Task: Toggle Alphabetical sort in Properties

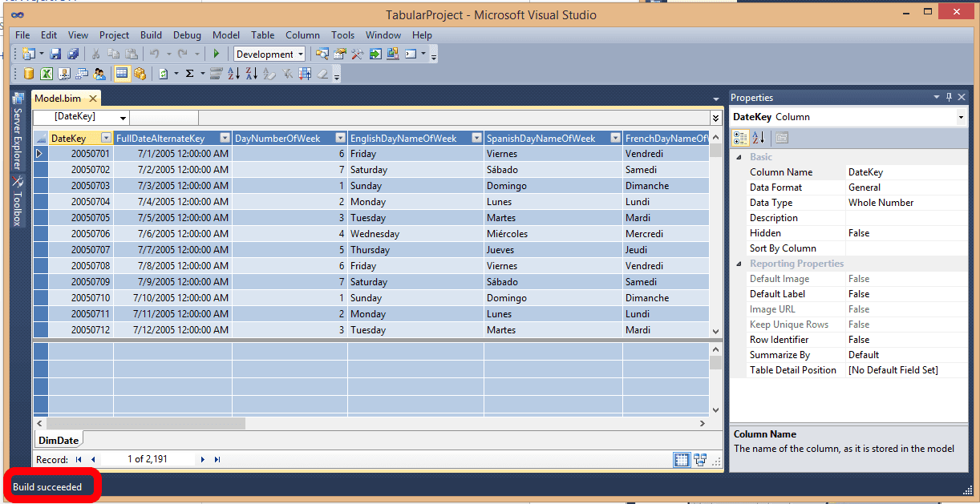Action: pos(758,138)
